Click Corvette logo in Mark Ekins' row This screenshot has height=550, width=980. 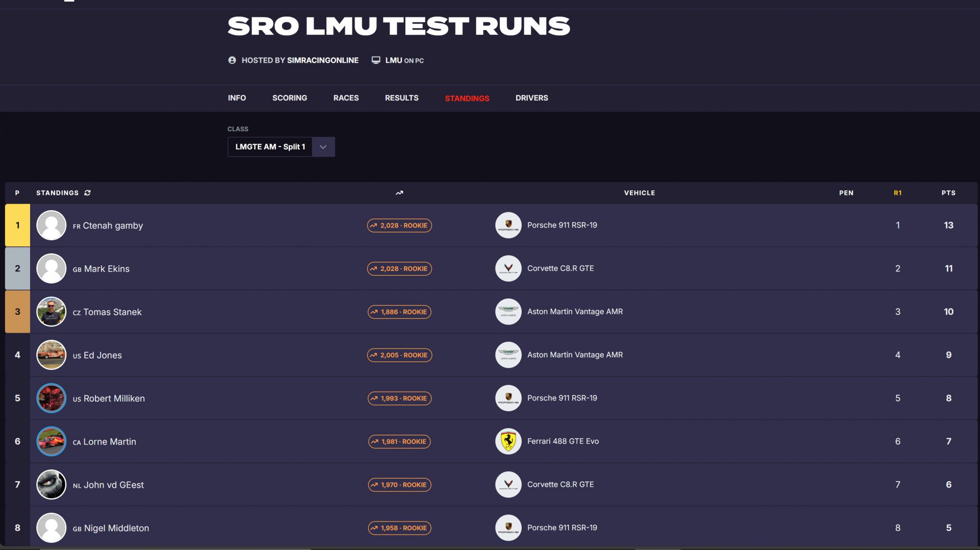click(x=508, y=268)
